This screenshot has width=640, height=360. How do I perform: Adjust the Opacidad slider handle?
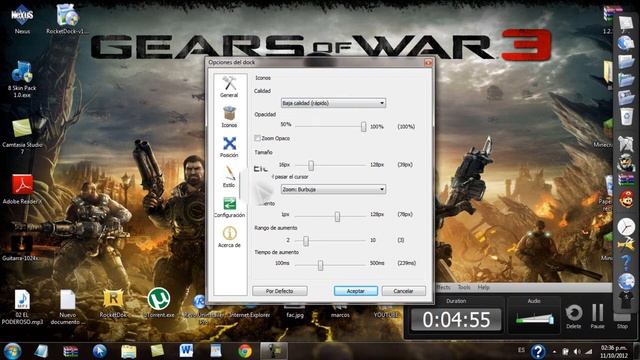(x=363, y=127)
